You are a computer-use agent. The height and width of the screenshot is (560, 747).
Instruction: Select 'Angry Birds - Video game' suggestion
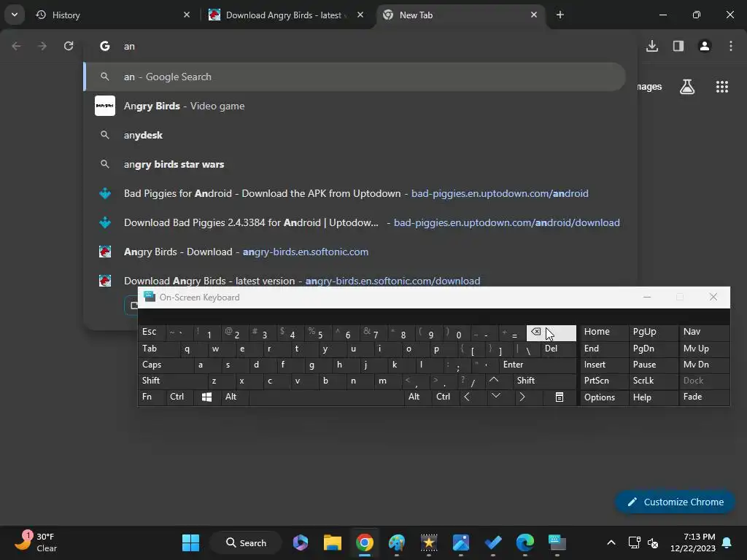pos(355,106)
